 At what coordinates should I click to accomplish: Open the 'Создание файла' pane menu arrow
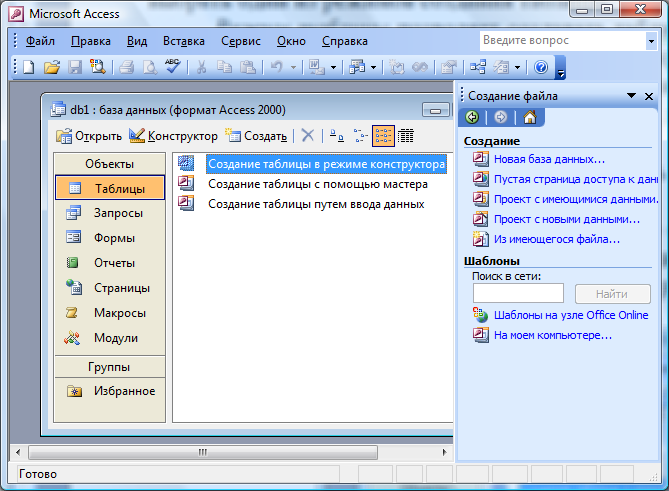click(632, 96)
